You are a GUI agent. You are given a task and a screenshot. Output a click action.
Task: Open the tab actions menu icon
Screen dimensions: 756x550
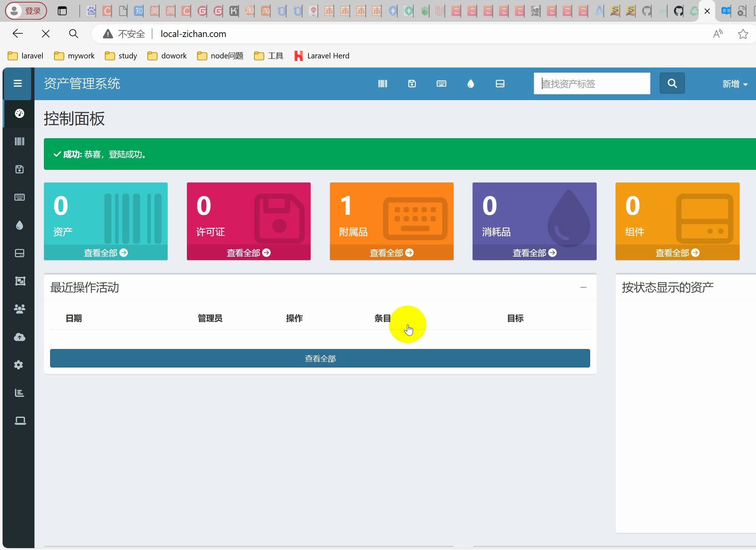(x=62, y=11)
